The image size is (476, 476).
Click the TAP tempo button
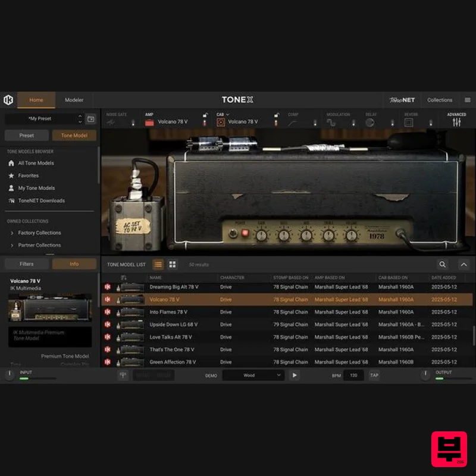(x=374, y=375)
